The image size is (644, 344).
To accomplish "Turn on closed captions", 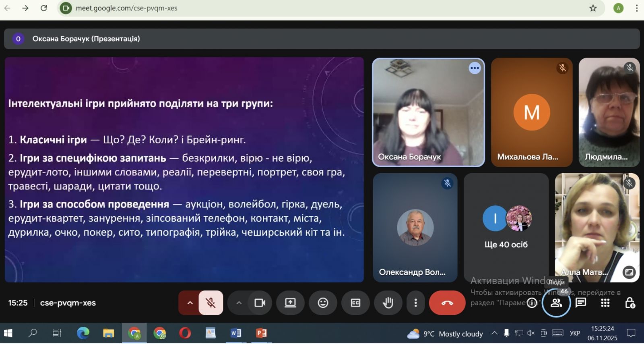I will (355, 303).
